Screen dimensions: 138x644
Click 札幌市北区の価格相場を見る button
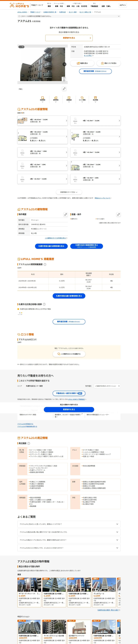point(87,246)
